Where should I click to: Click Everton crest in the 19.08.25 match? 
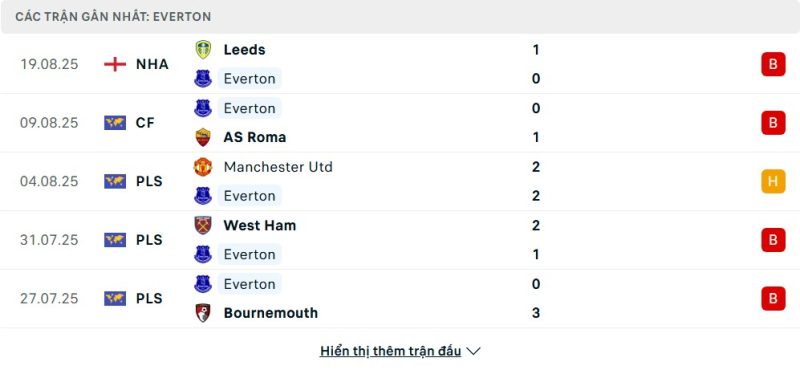coord(203,79)
